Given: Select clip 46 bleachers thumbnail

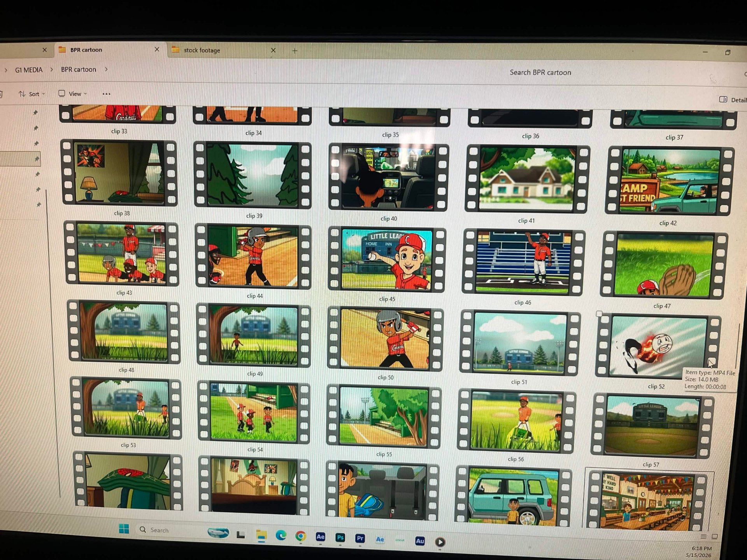Looking at the screenshot, I should point(523,262).
